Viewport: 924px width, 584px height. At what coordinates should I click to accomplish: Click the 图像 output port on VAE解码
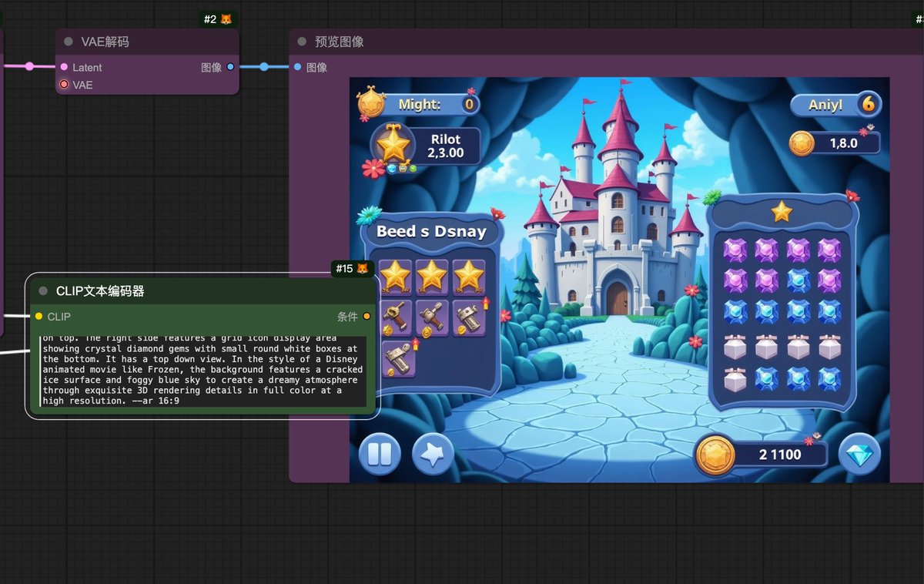coord(230,67)
